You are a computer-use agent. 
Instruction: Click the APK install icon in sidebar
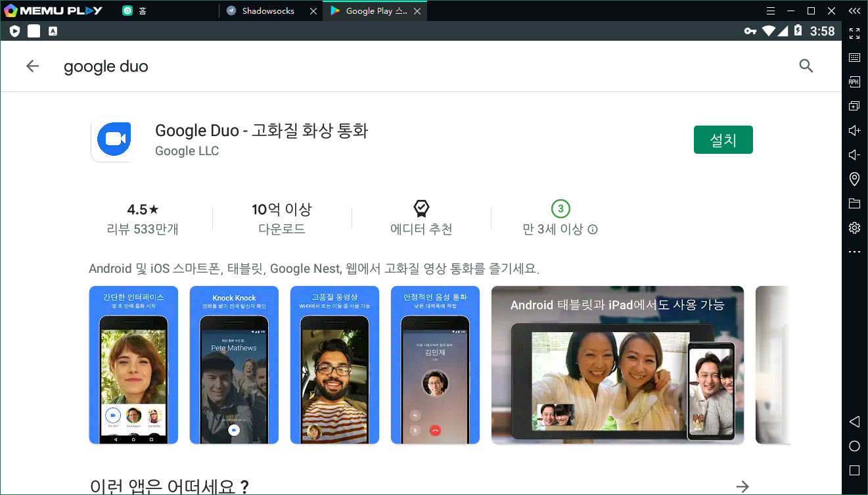coord(854,82)
